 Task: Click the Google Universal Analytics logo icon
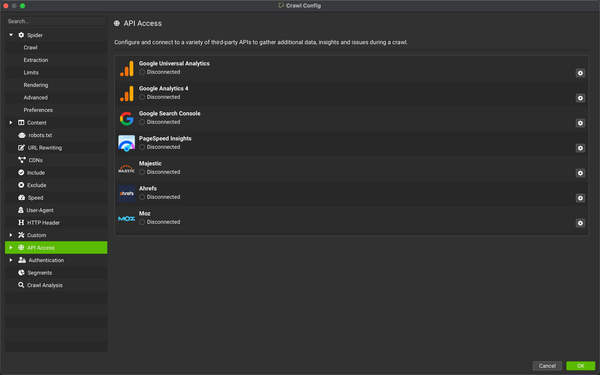point(127,68)
